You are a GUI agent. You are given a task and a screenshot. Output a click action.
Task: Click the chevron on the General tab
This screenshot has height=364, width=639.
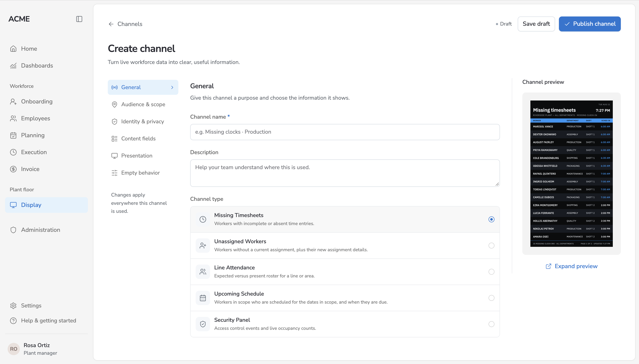tap(172, 87)
